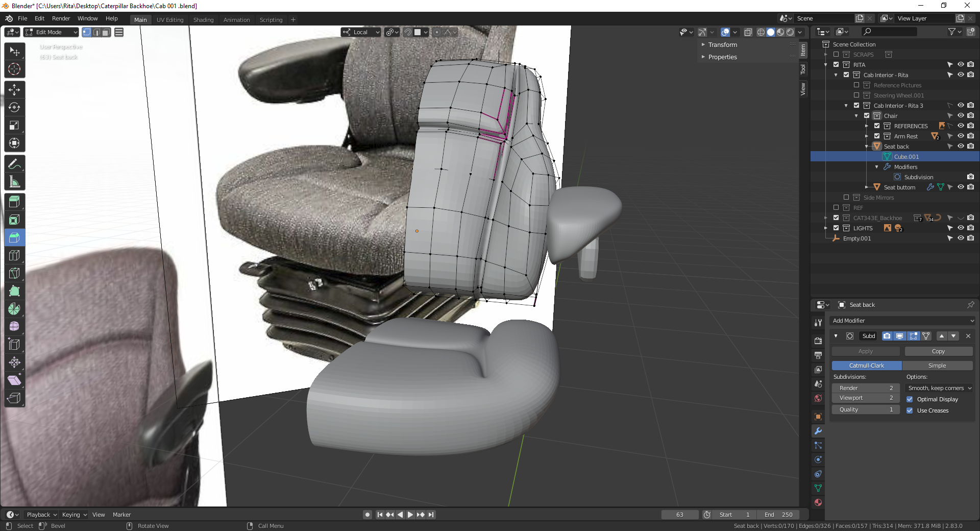This screenshot has height=531, width=980.
Task: Open the Edit Mode dropdown
Action: pos(51,32)
